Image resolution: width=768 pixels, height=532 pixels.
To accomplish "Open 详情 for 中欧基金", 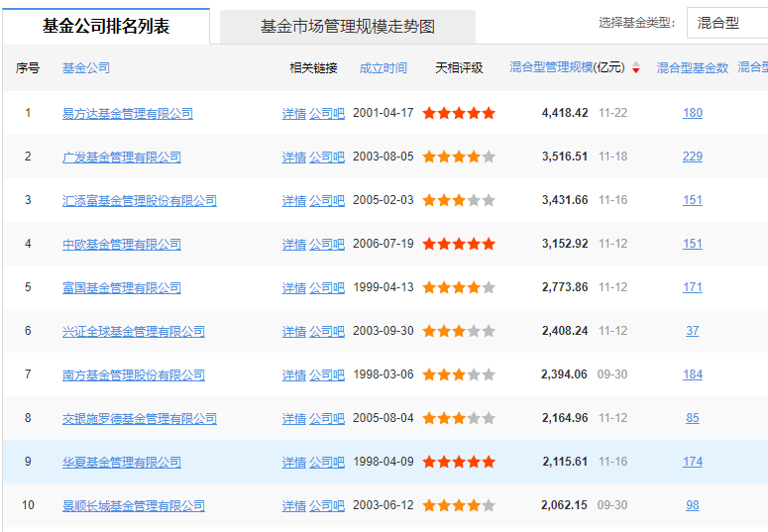I will pyautogui.click(x=294, y=244).
